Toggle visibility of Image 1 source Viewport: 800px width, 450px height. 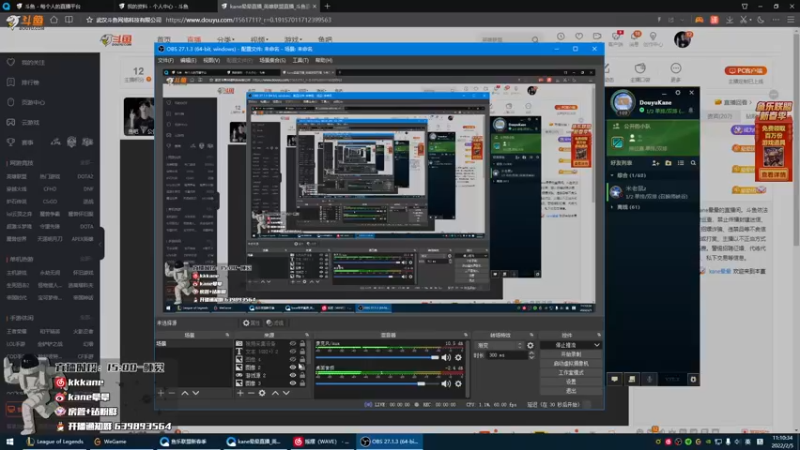click(292, 359)
